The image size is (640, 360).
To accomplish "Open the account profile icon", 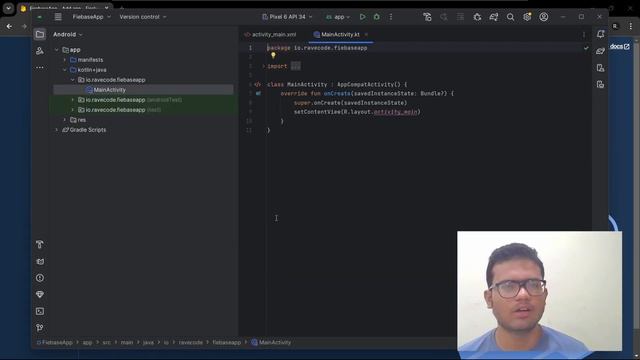I will pos(544,17).
